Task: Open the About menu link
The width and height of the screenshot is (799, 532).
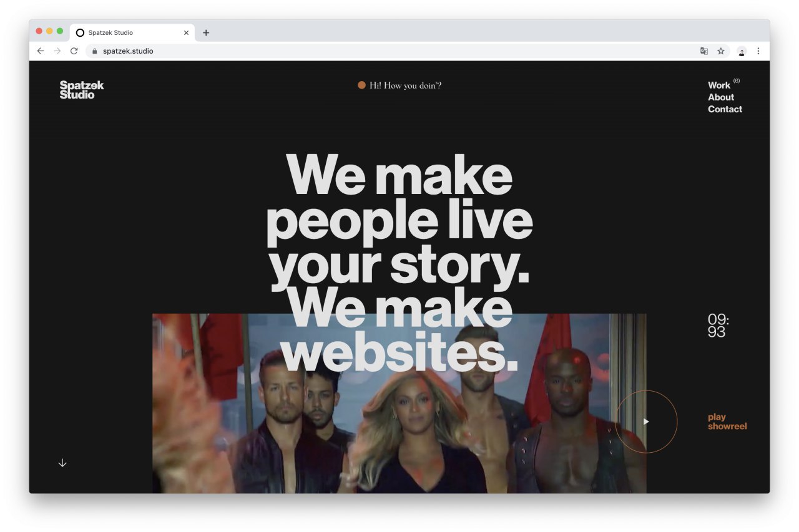Action: (721, 97)
